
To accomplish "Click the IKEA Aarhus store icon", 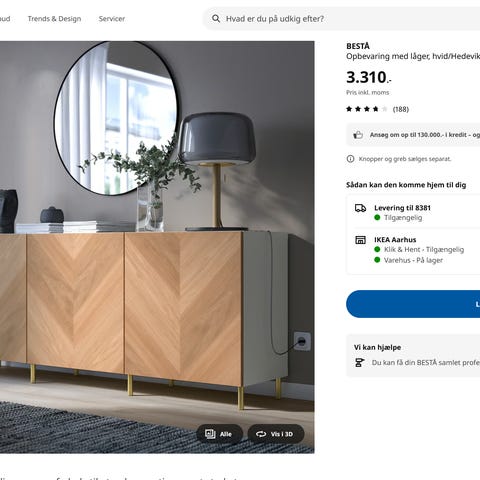I will [360, 240].
